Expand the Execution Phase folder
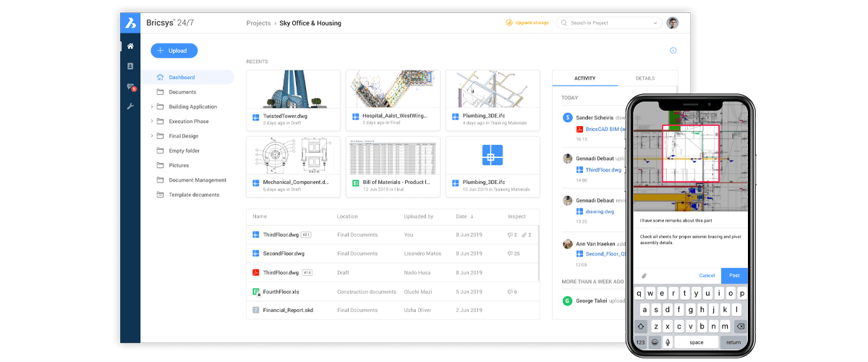The width and height of the screenshot is (868, 362). pyautogui.click(x=151, y=122)
